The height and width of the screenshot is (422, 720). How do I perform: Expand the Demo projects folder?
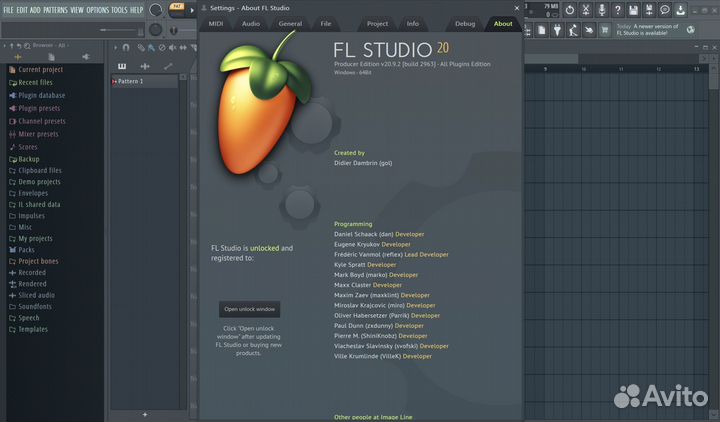click(34, 182)
